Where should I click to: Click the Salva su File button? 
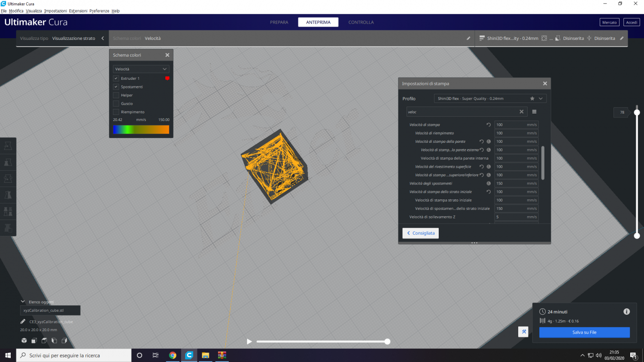tap(584, 332)
